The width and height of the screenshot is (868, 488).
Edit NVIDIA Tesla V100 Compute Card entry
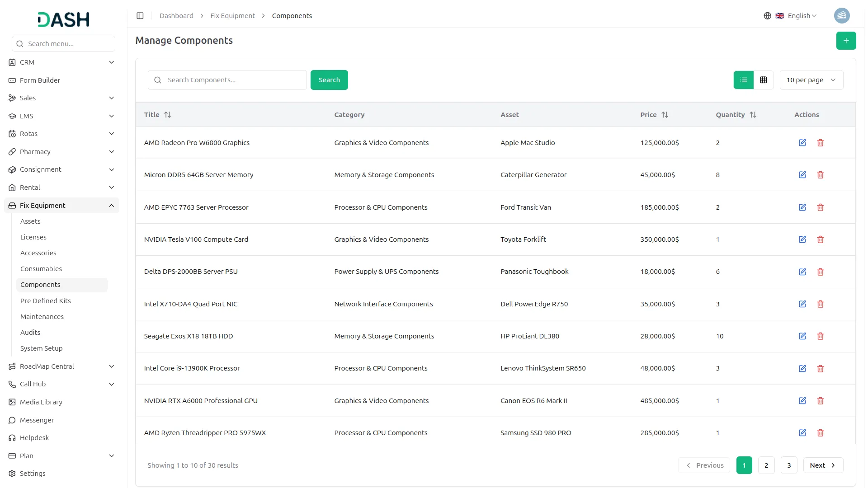point(802,239)
